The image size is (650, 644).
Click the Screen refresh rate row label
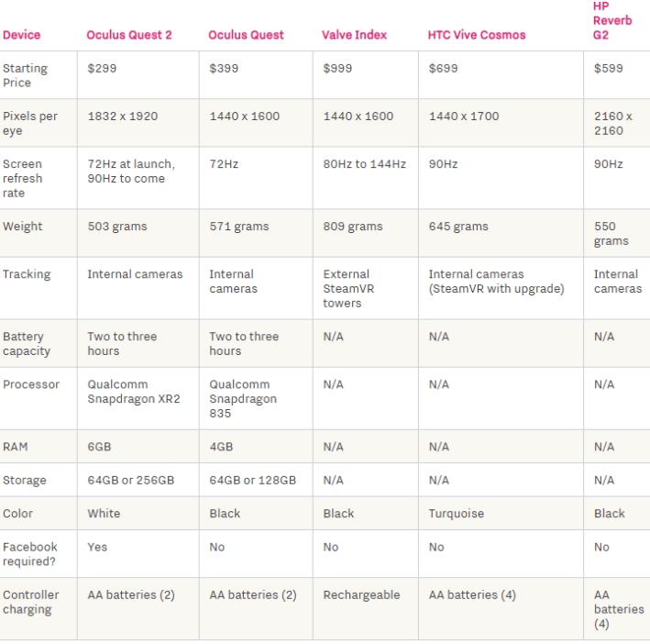(x=23, y=178)
